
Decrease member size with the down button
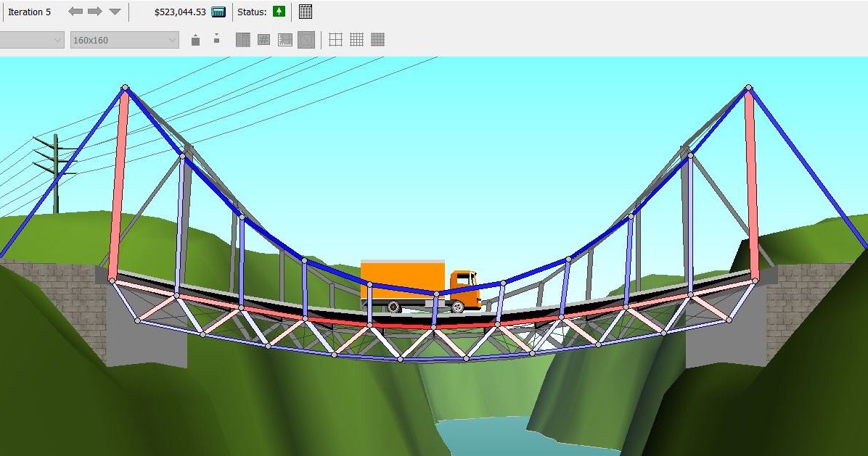(x=216, y=38)
